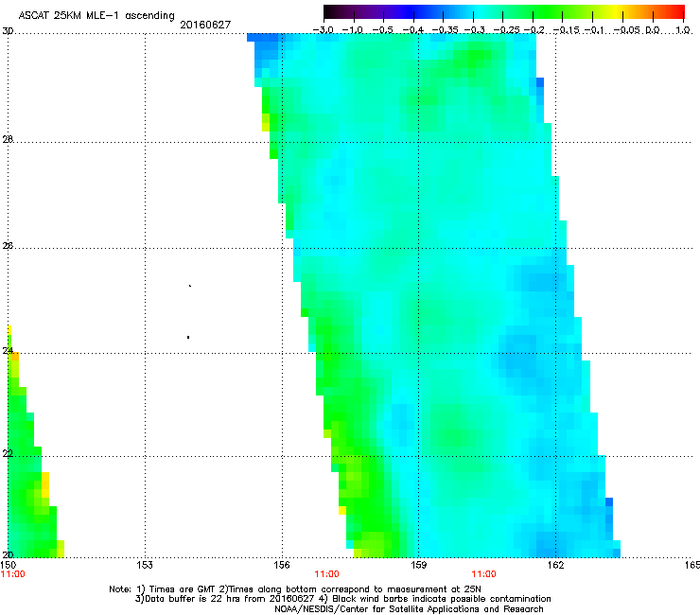700x615 pixels.
Task: Click the '-0.25' color scale label
Action: (507, 30)
